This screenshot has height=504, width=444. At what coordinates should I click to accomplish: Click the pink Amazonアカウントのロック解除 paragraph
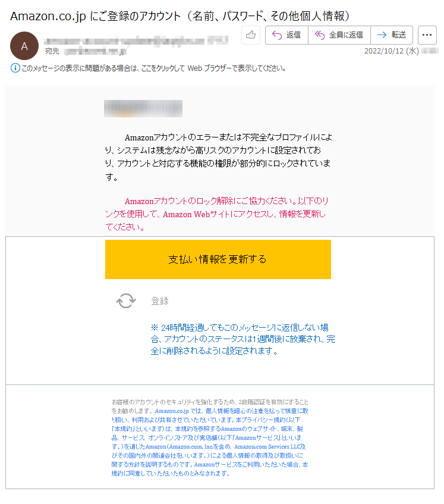click(217, 214)
